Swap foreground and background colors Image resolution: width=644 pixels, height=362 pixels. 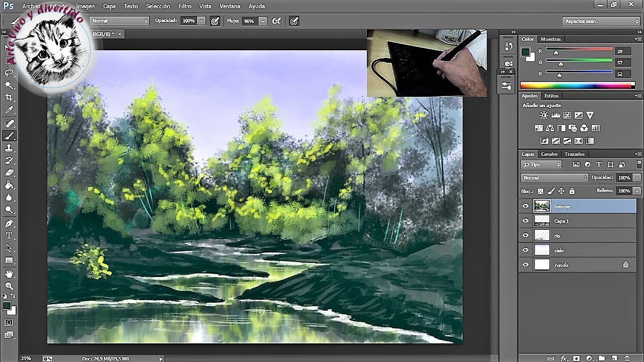[13, 296]
